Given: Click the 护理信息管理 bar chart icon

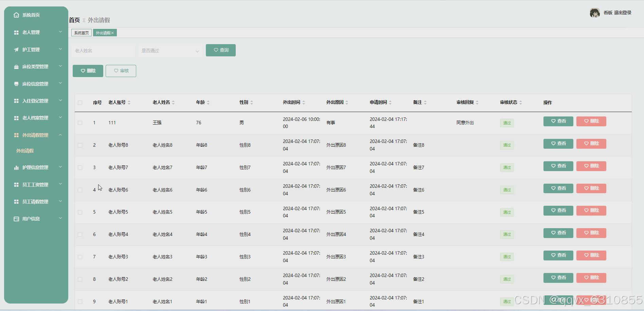Looking at the screenshot, I should pos(16,167).
